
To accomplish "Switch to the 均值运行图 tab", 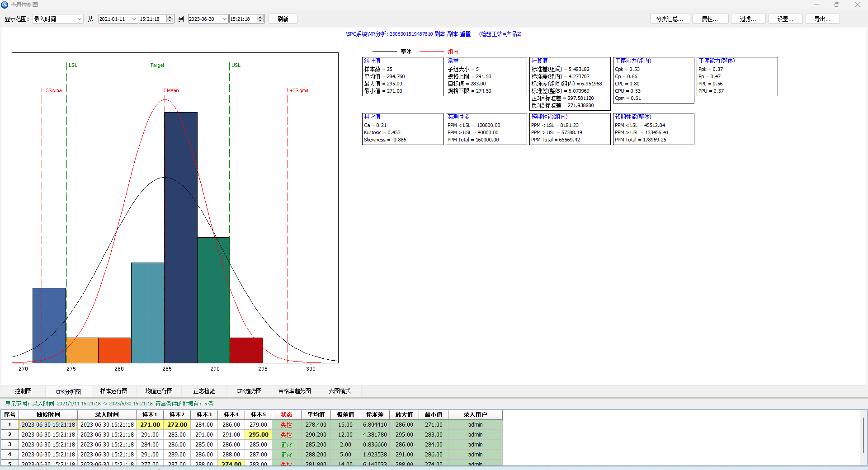I will (159, 391).
